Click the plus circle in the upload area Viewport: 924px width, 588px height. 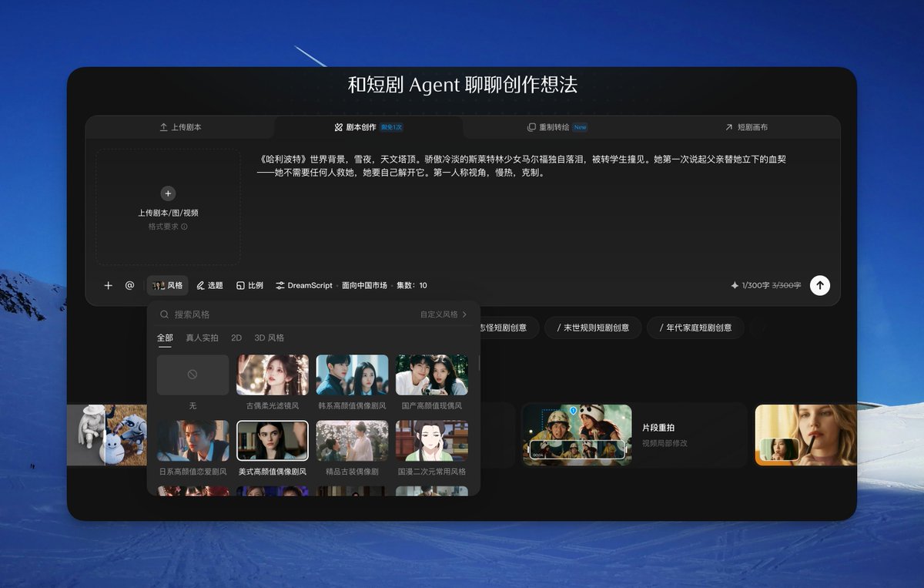pos(169,193)
